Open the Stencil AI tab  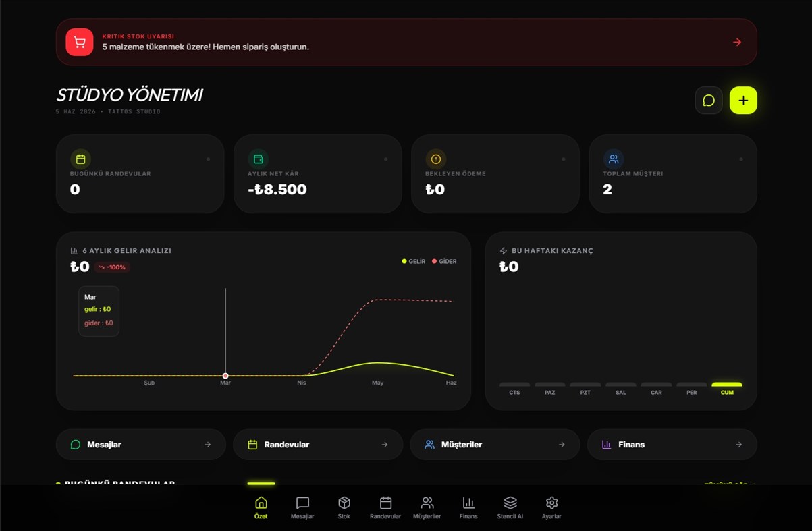pos(510,507)
